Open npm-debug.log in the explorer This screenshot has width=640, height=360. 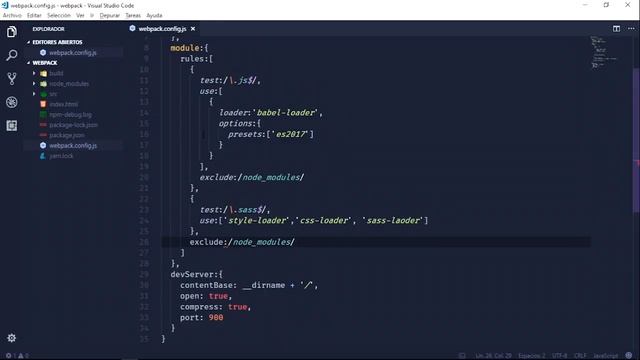(70, 115)
